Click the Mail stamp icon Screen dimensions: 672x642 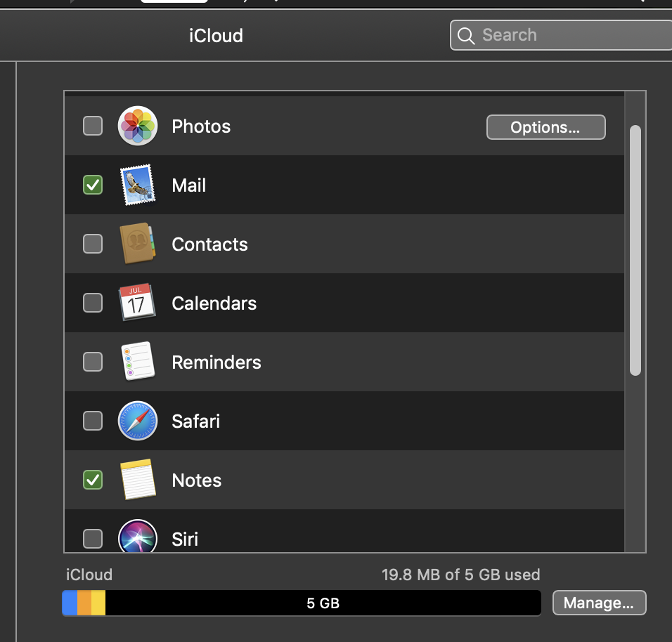[138, 185]
